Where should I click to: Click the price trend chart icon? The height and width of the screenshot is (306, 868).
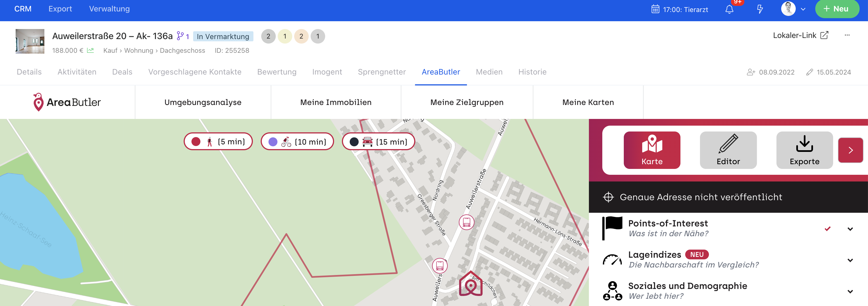(x=90, y=51)
